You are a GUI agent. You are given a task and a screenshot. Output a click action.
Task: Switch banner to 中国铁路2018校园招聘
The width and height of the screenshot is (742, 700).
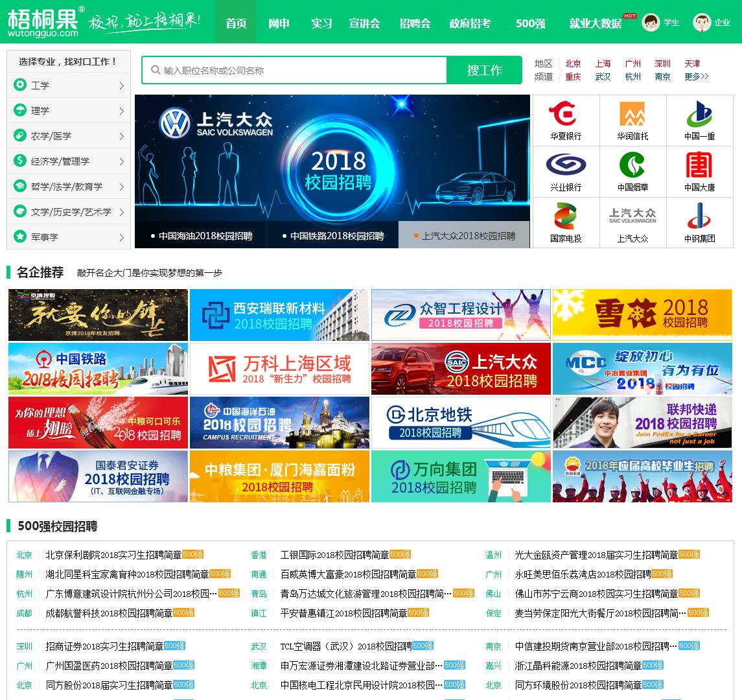point(332,235)
